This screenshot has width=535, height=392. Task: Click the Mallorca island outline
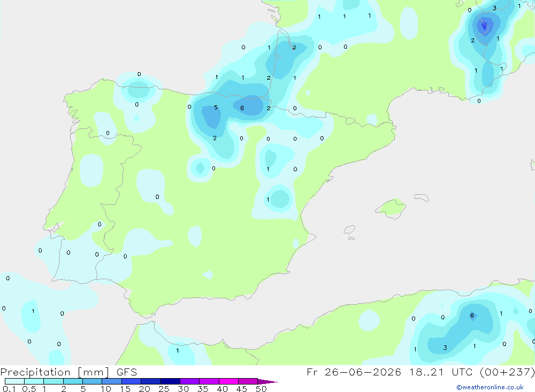[391, 208]
